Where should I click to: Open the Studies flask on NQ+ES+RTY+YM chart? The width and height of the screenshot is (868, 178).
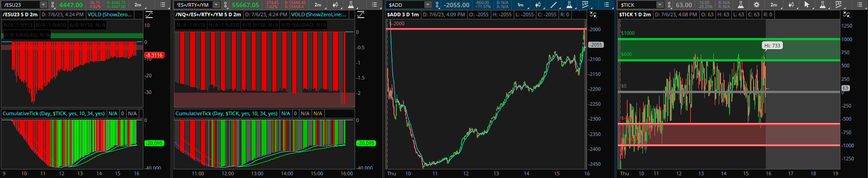coord(351,5)
